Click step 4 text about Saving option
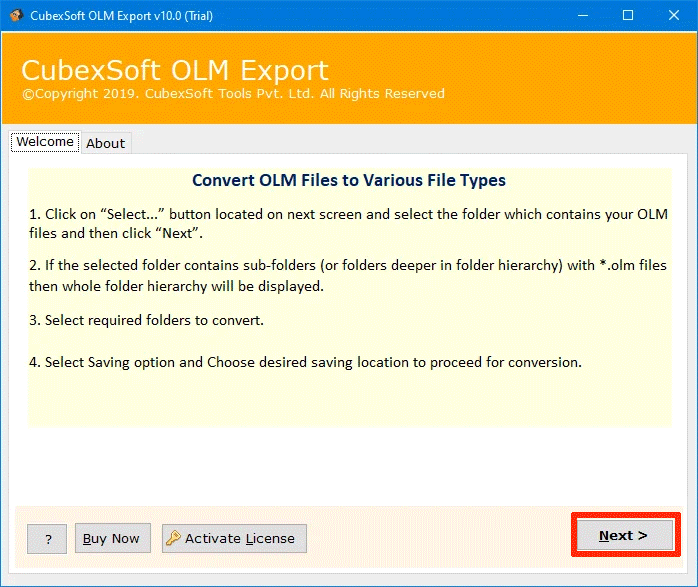This screenshot has height=587, width=698. pos(305,362)
